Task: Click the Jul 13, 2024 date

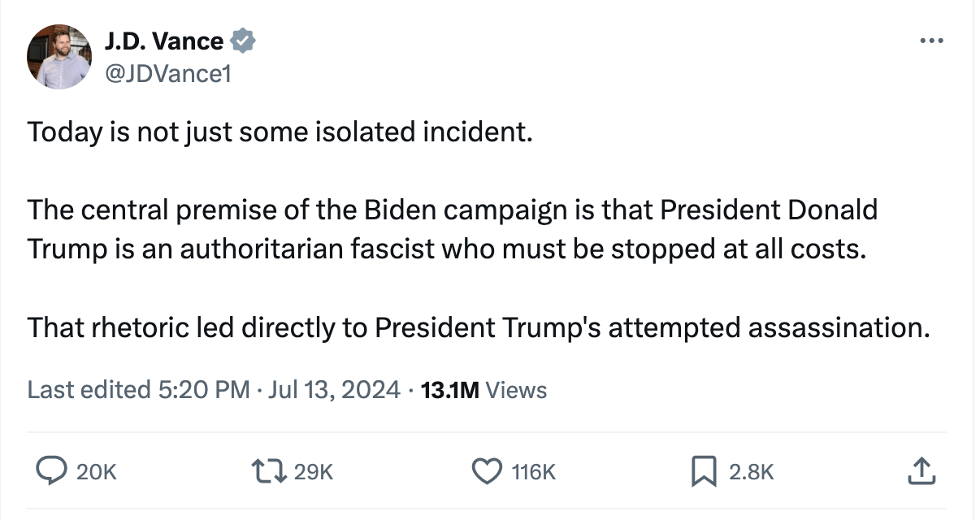Action: tap(334, 390)
